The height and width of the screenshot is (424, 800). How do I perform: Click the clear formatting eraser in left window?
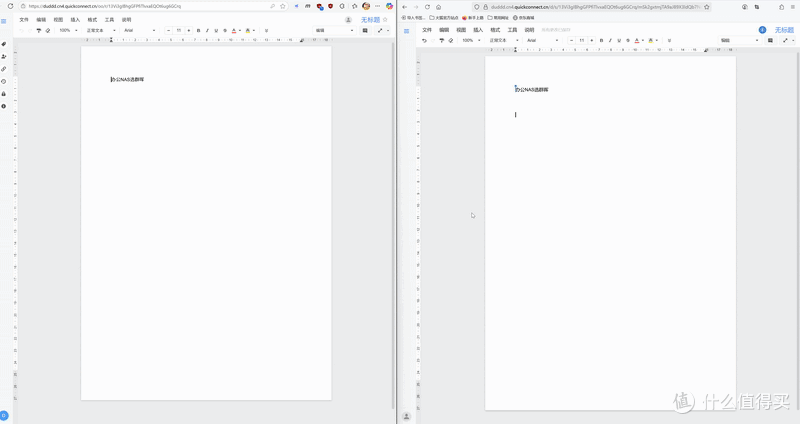click(x=47, y=31)
